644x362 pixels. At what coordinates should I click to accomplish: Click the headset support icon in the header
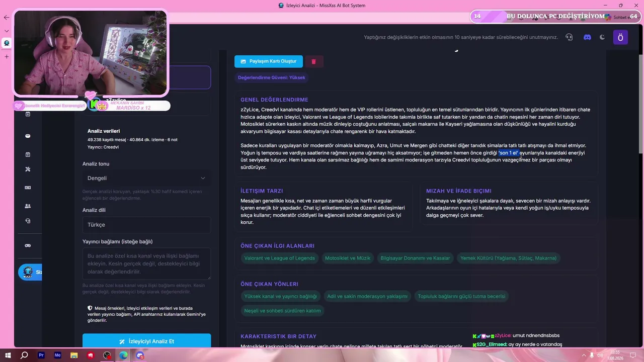point(569,37)
